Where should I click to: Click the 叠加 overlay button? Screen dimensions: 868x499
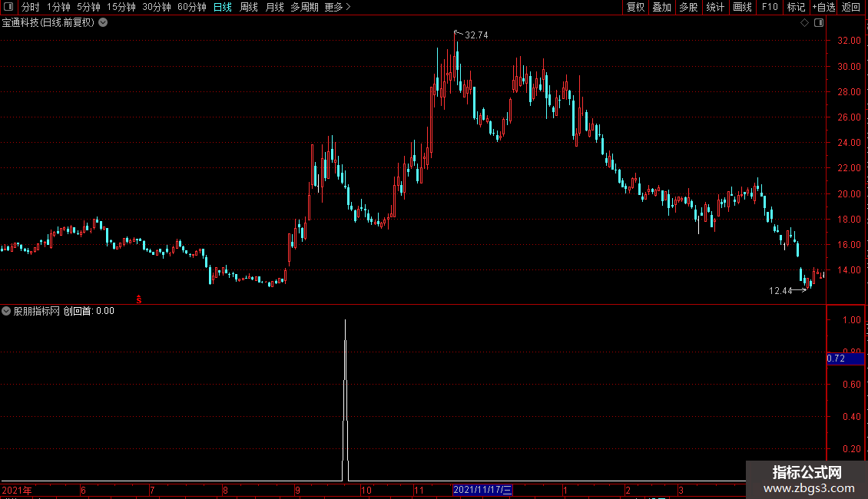click(662, 7)
